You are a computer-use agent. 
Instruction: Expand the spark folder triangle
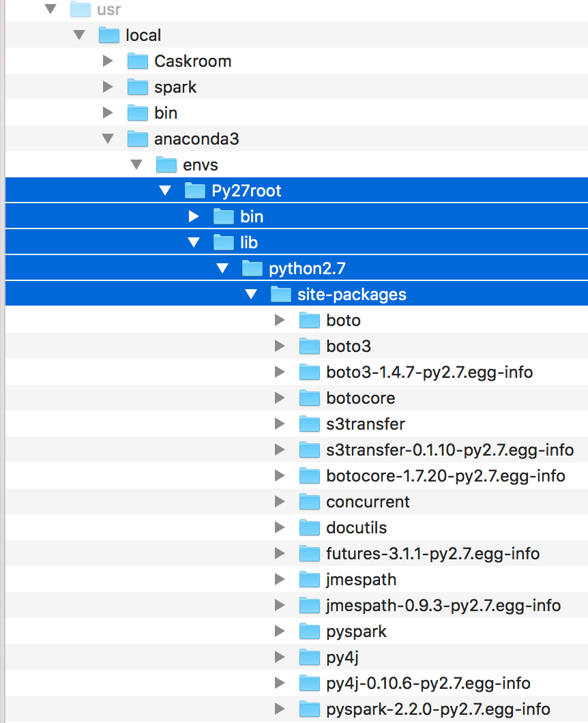tap(108, 86)
